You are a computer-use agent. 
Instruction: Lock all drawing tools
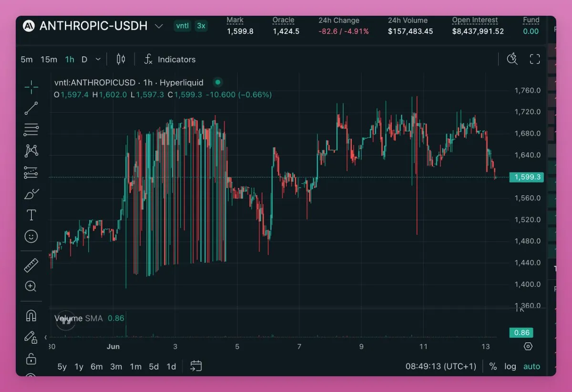31,359
